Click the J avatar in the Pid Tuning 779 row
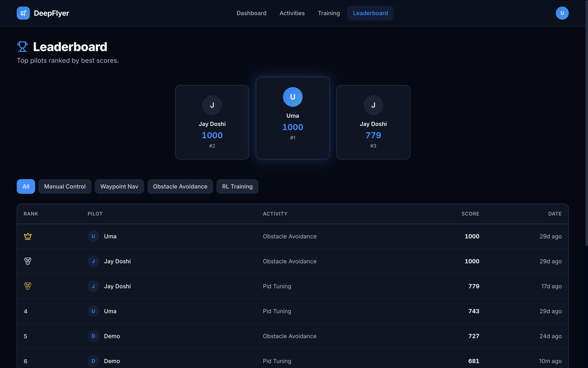588x368 pixels. click(x=93, y=286)
